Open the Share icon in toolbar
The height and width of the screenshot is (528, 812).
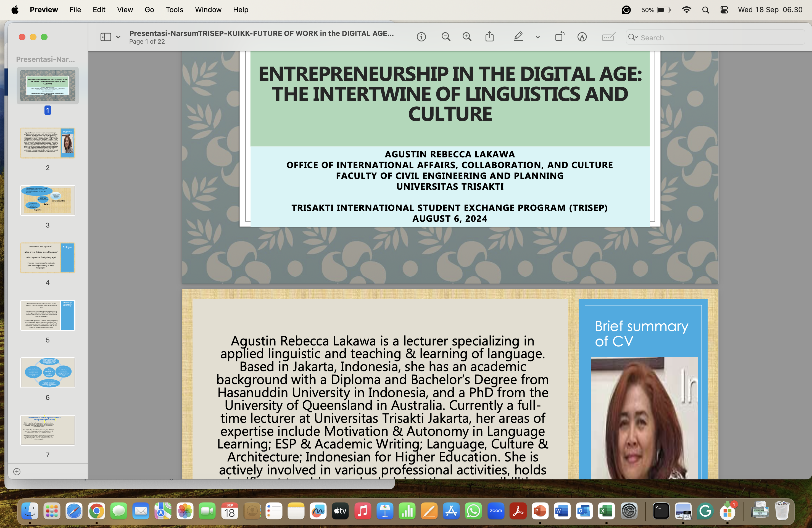tap(490, 36)
